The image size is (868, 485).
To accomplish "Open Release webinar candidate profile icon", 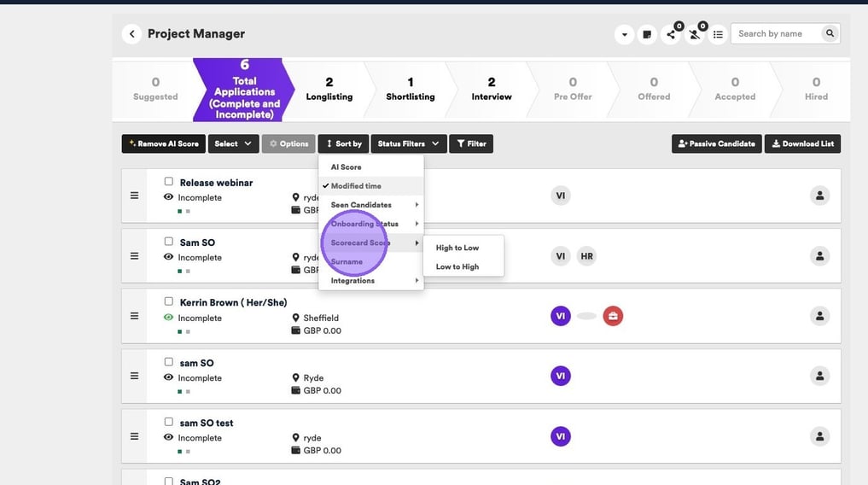I will click(819, 196).
